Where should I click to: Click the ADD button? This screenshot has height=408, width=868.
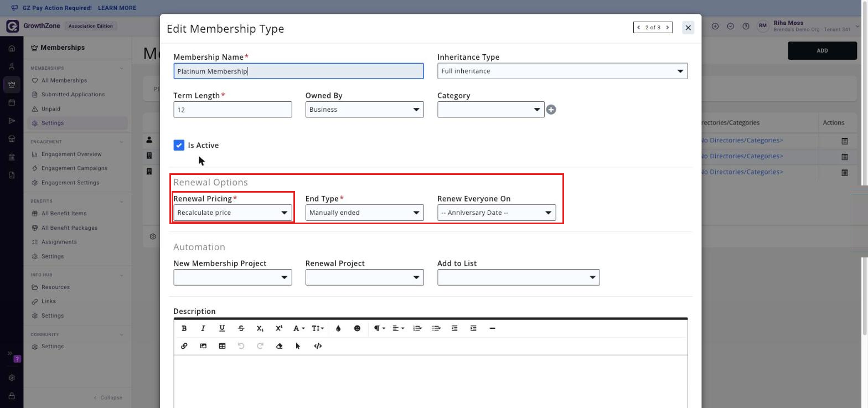pyautogui.click(x=822, y=50)
